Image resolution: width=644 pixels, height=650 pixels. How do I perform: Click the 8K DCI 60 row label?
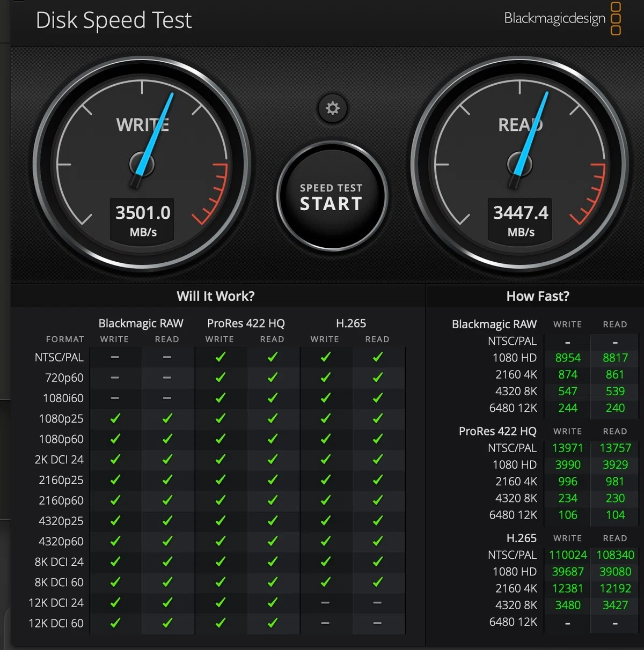coord(59,582)
